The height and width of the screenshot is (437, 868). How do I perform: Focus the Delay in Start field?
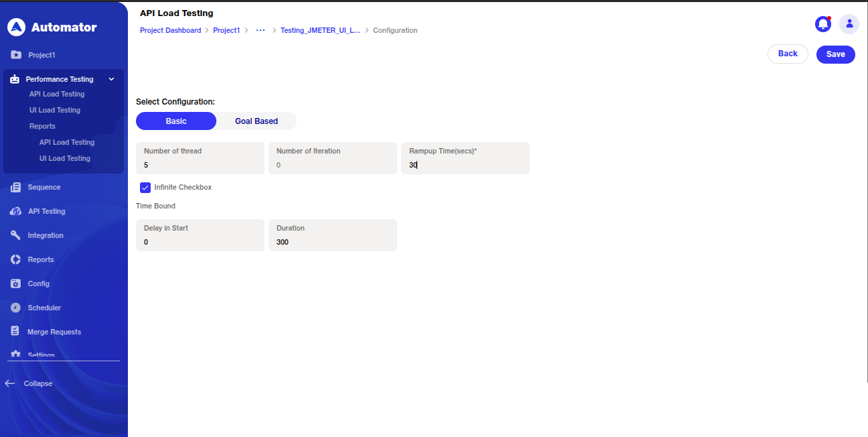click(200, 235)
